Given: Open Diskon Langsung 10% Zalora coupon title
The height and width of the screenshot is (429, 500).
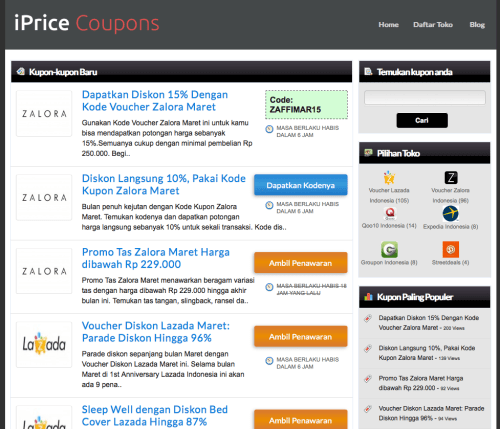Looking at the screenshot, I should click(x=164, y=184).
